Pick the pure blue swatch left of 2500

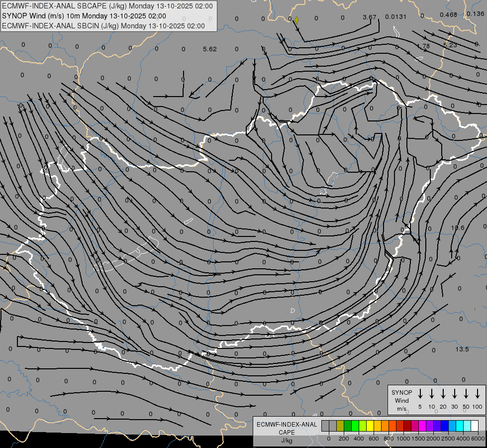click(x=444, y=426)
